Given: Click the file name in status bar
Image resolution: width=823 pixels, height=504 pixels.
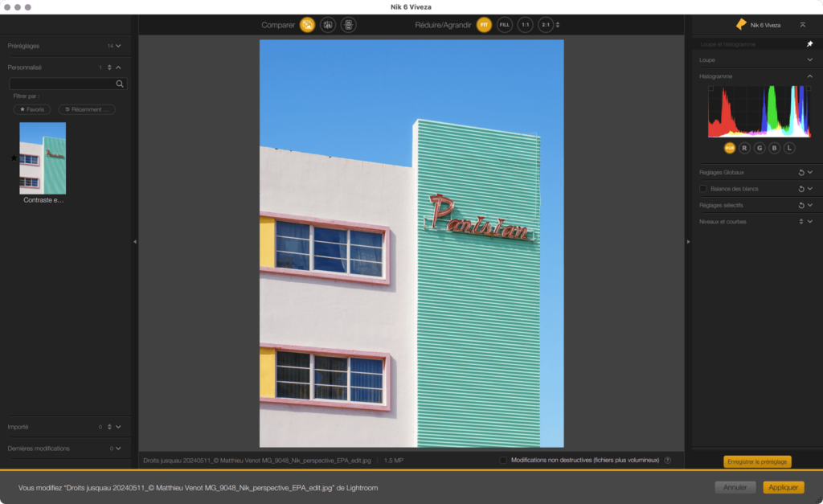Looking at the screenshot, I should [x=256, y=461].
